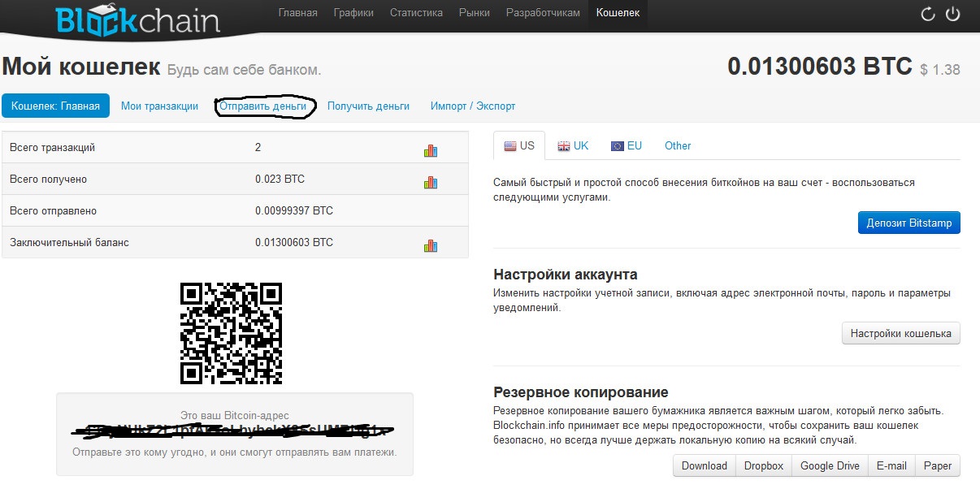Click the wallet QR code
980x502 pixels.
coord(231,333)
